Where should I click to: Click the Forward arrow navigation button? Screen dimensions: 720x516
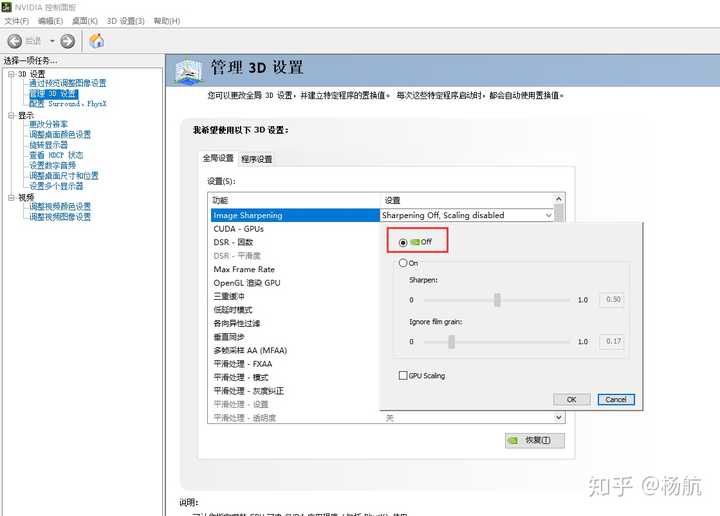tap(68, 41)
